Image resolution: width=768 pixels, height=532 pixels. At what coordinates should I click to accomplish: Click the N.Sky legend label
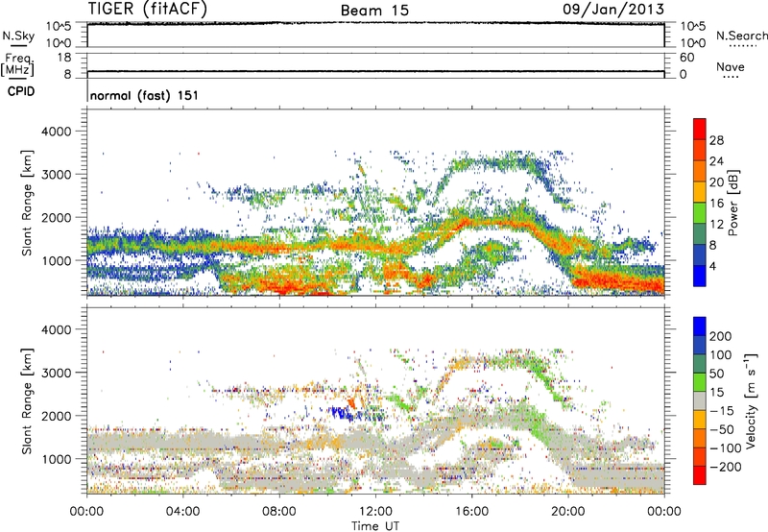(x=18, y=36)
